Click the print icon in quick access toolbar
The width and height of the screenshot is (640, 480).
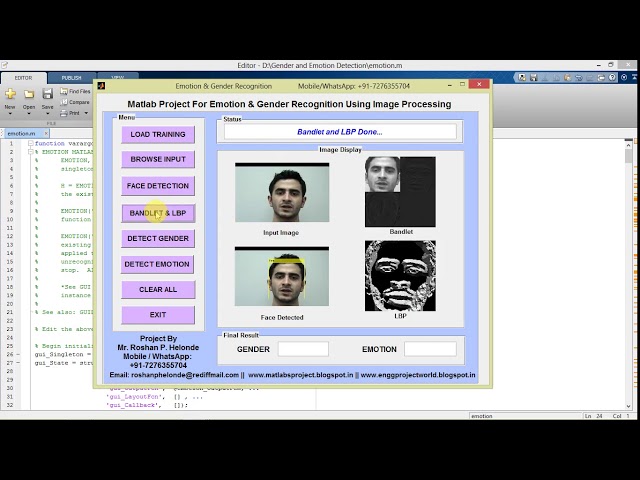tap(601, 77)
